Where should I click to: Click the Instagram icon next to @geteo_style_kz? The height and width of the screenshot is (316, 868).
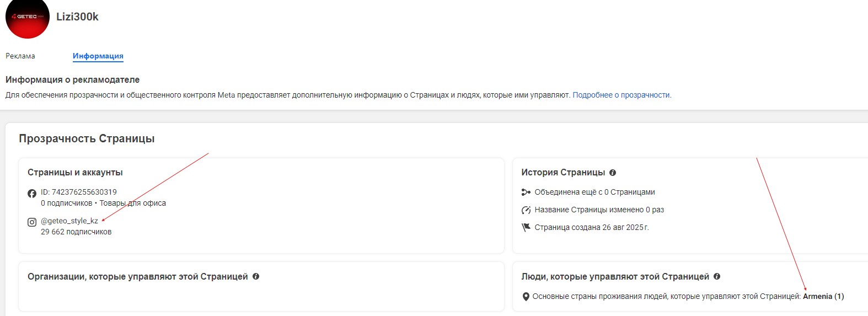point(32,222)
